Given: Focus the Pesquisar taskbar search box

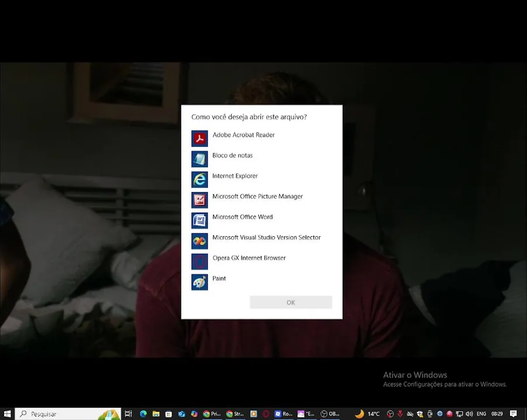Looking at the screenshot, I should click(68, 414).
